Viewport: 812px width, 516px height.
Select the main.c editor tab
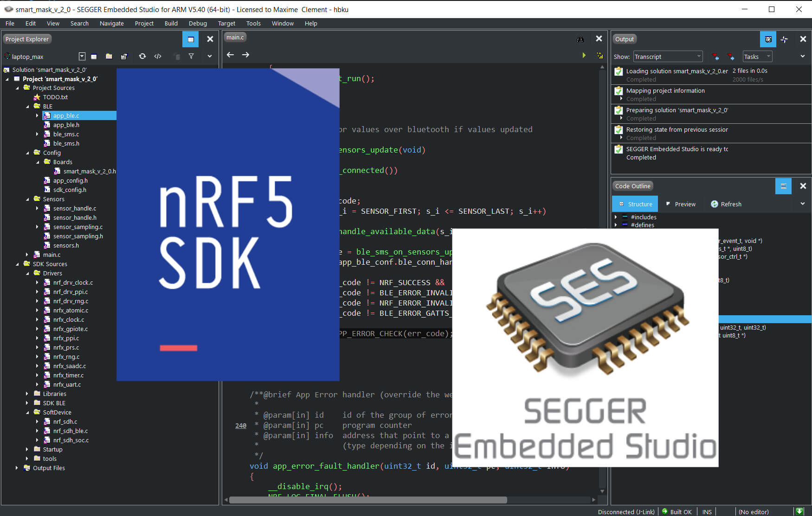pyautogui.click(x=235, y=38)
